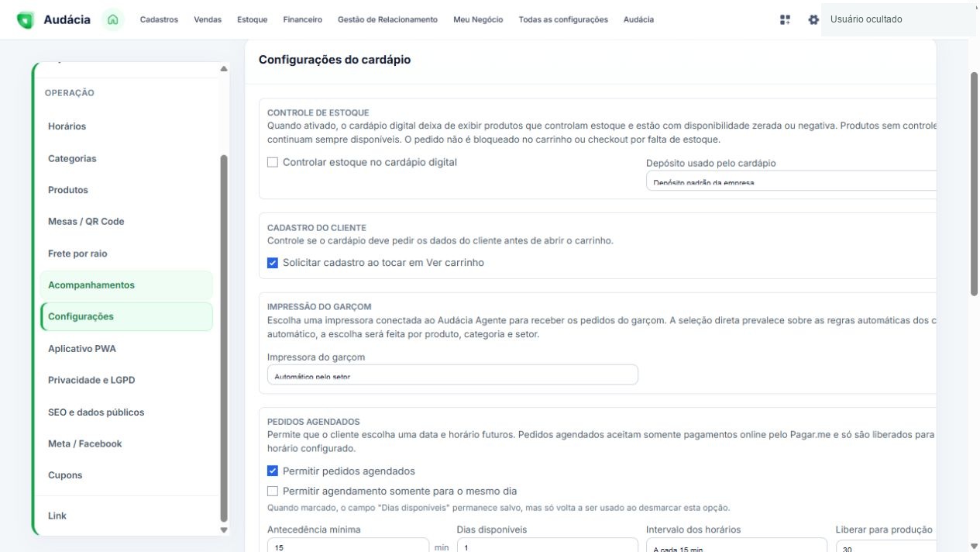
Task: Check Permitir agendamento somente para o mesmo dia
Action: (273, 491)
